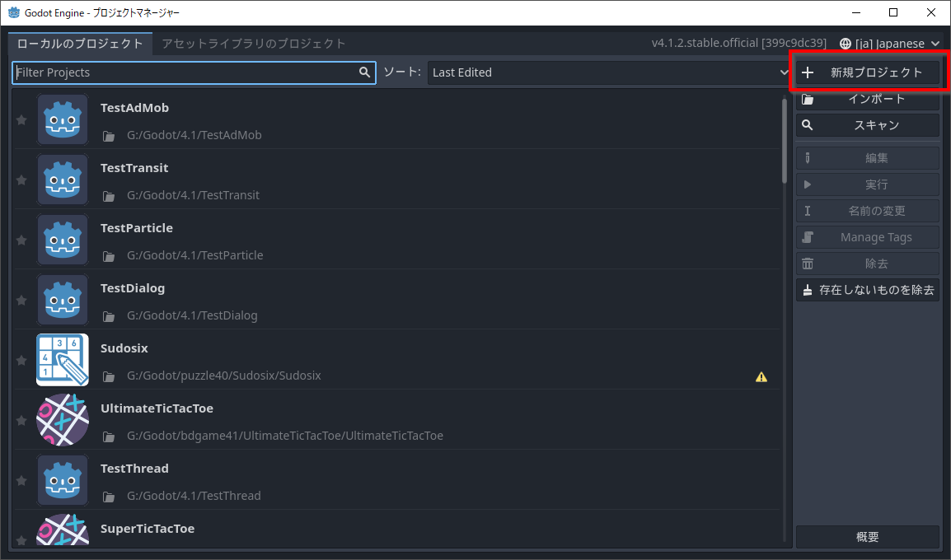The image size is (951, 560).
Task: Select the SuperTicTacToe project name
Action: click(148, 529)
